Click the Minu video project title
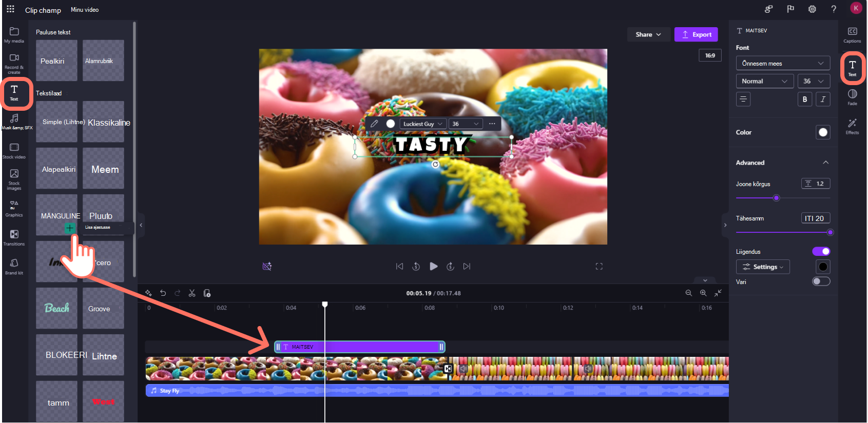The height and width of the screenshot is (423, 868). click(x=85, y=10)
